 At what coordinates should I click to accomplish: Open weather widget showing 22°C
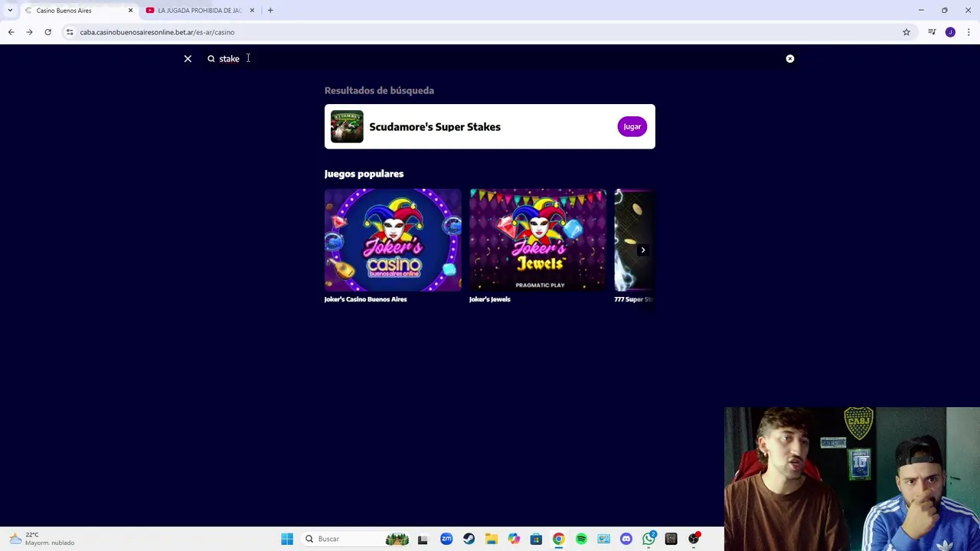[x=42, y=539]
